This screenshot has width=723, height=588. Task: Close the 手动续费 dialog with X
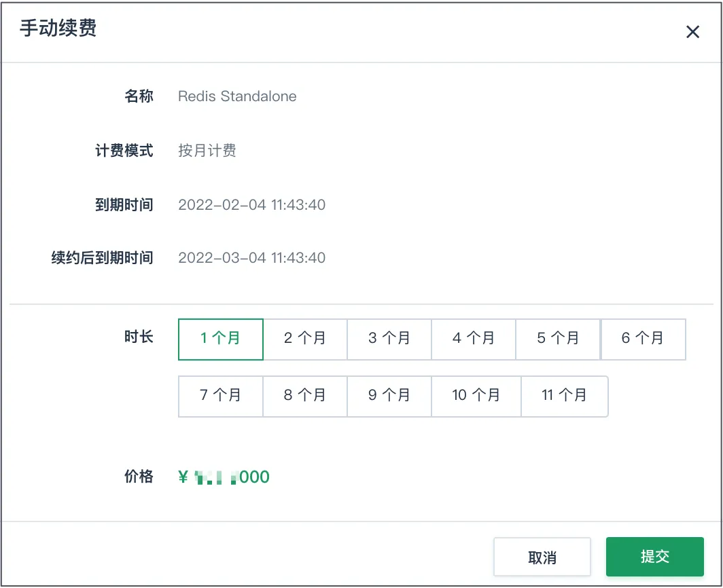(692, 32)
